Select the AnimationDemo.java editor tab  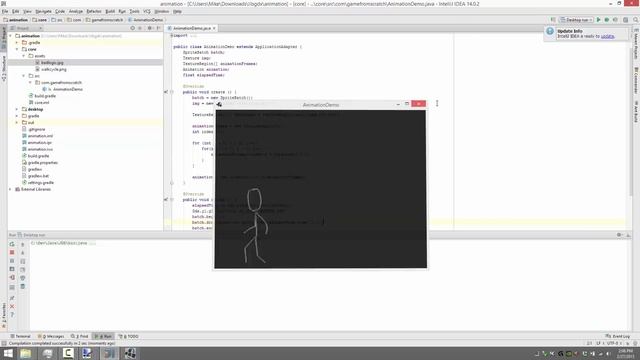(190, 28)
